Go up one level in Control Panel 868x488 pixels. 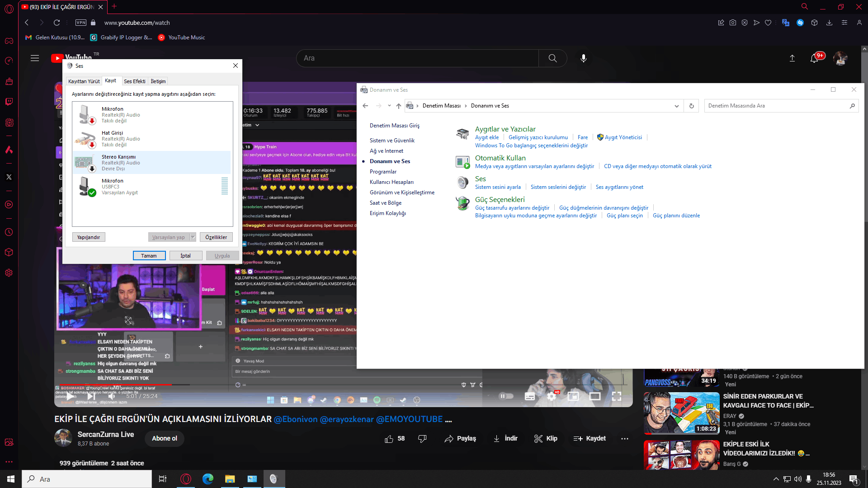point(398,106)
